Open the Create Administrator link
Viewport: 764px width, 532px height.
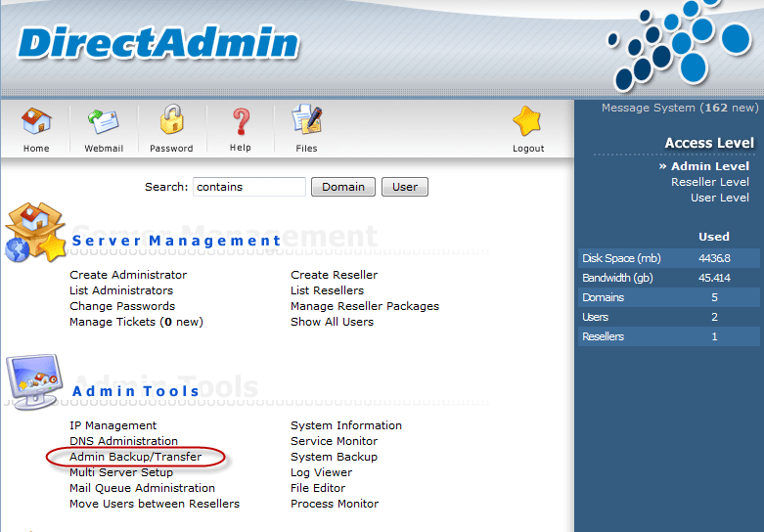[128, 275]
